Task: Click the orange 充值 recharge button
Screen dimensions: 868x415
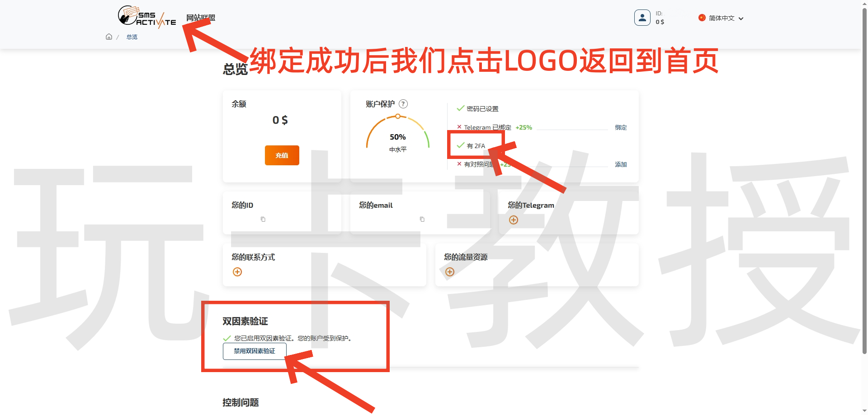Action: [282, 155]
